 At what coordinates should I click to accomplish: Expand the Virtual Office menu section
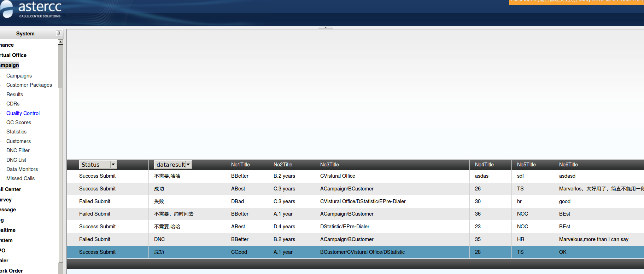[x=13, y=55]
